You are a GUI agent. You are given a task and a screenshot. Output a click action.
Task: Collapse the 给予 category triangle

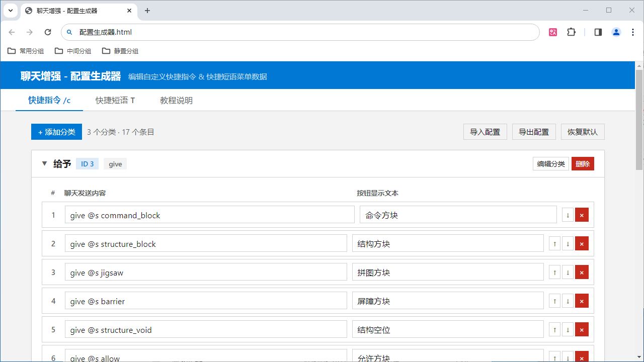pos(44,163)
